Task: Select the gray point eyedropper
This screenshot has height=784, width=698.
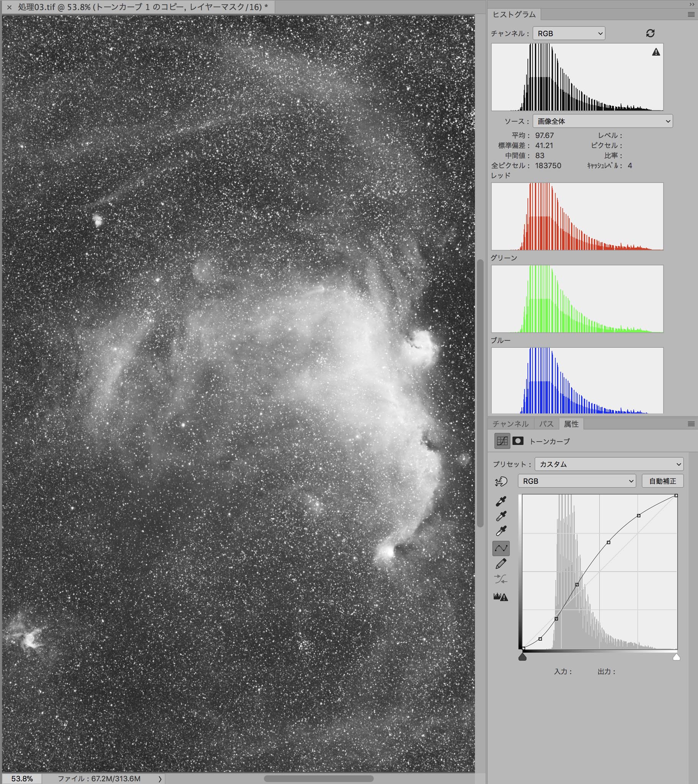Action: point(501,516)
